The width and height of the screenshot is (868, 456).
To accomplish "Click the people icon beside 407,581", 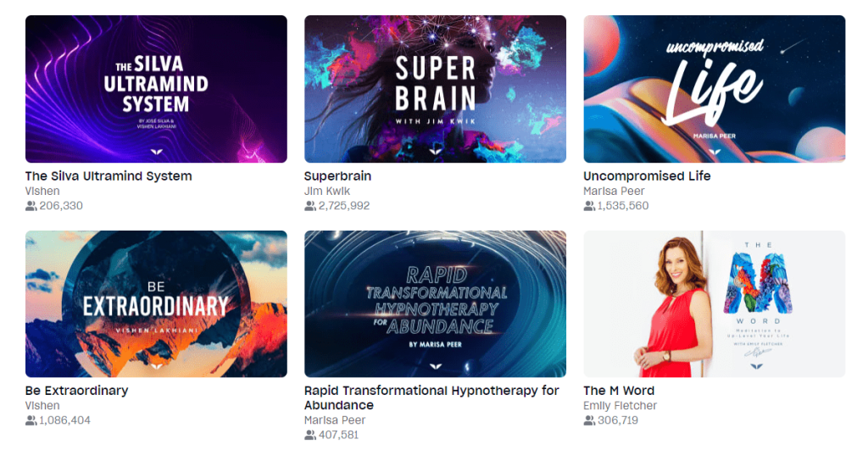I will [x=310, y=435].
